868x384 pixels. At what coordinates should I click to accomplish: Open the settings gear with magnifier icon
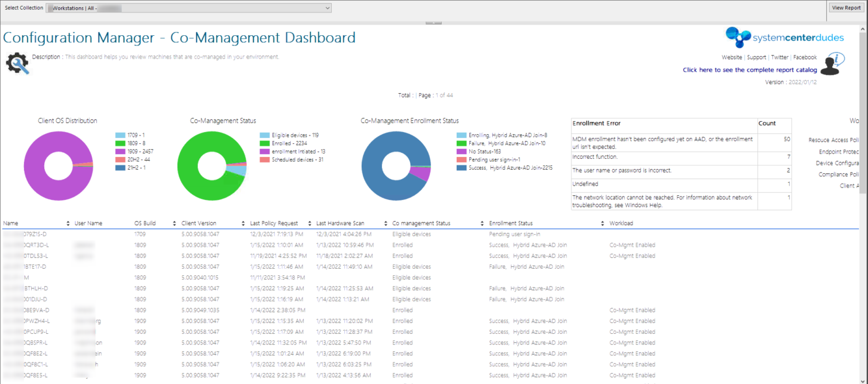point(16,63)
